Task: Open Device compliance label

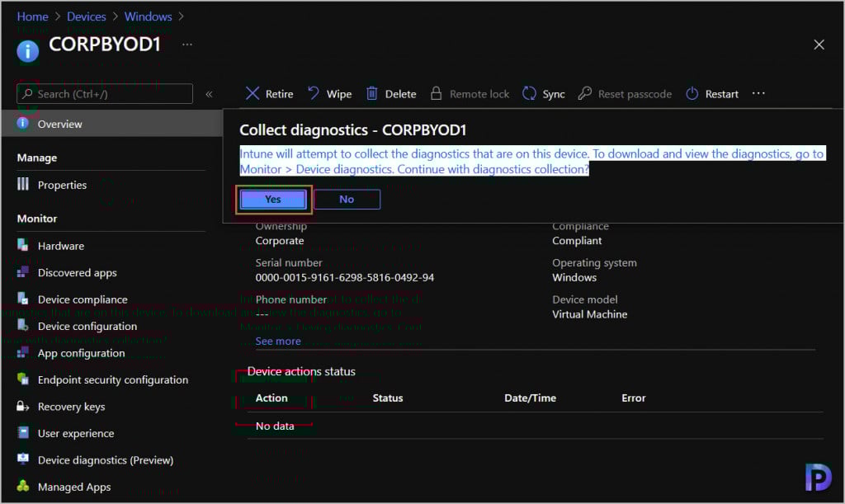Action: [x=83, y=299]
